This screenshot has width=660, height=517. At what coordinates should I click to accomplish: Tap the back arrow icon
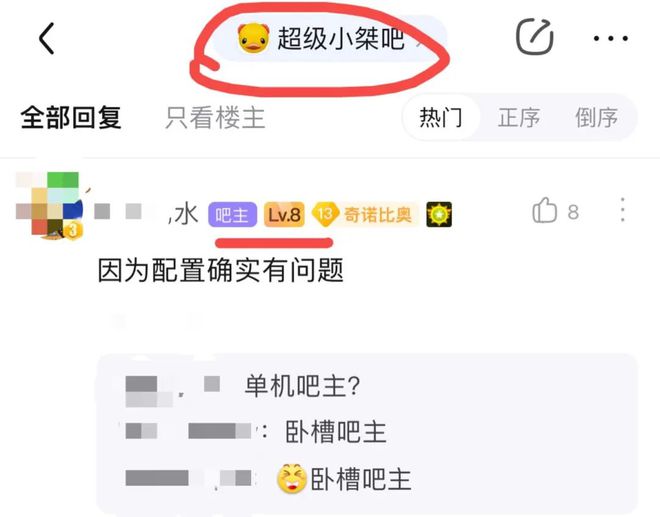pyautogui.click(x=47, y=39)
